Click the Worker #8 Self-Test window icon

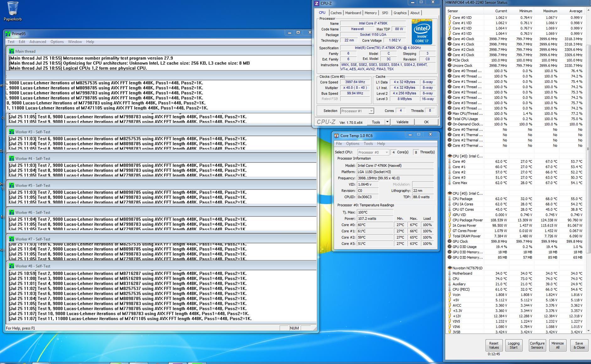click(x=12, y=266)
